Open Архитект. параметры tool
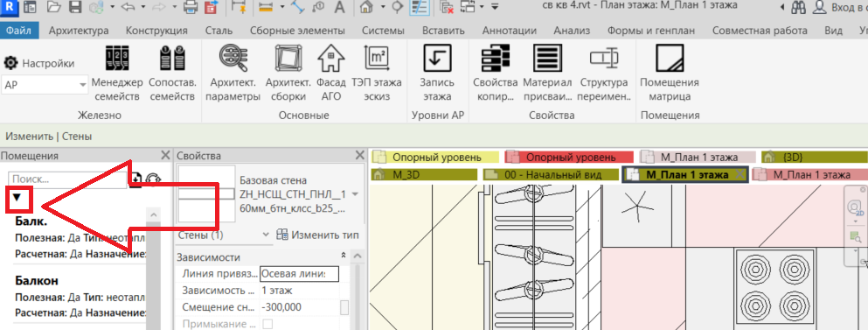 pos(233,74)
